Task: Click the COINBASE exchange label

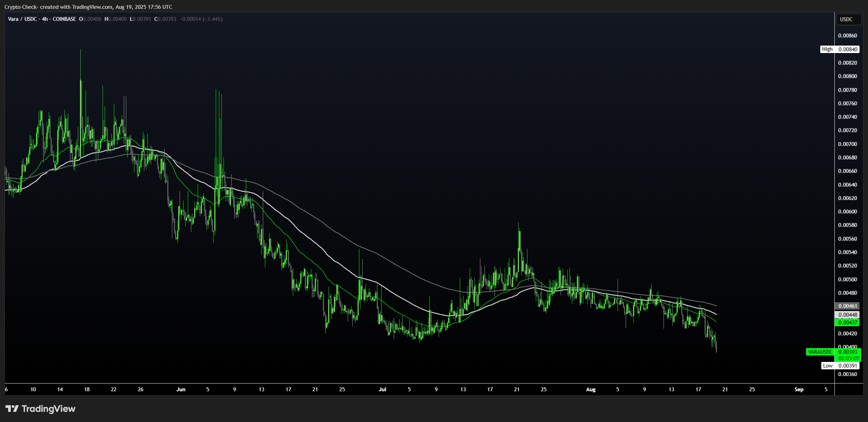Action: pyautogui.click(x=64, y=19)
